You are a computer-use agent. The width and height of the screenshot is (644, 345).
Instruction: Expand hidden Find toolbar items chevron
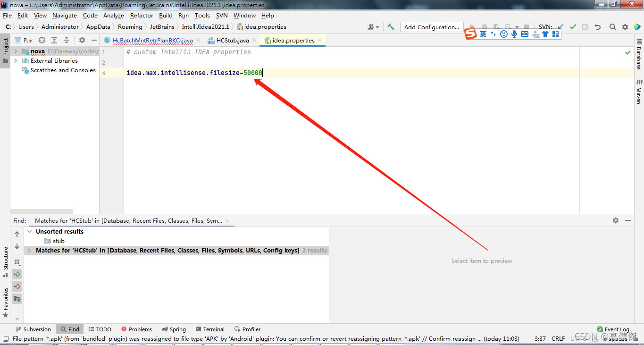[x=17, y=319]
